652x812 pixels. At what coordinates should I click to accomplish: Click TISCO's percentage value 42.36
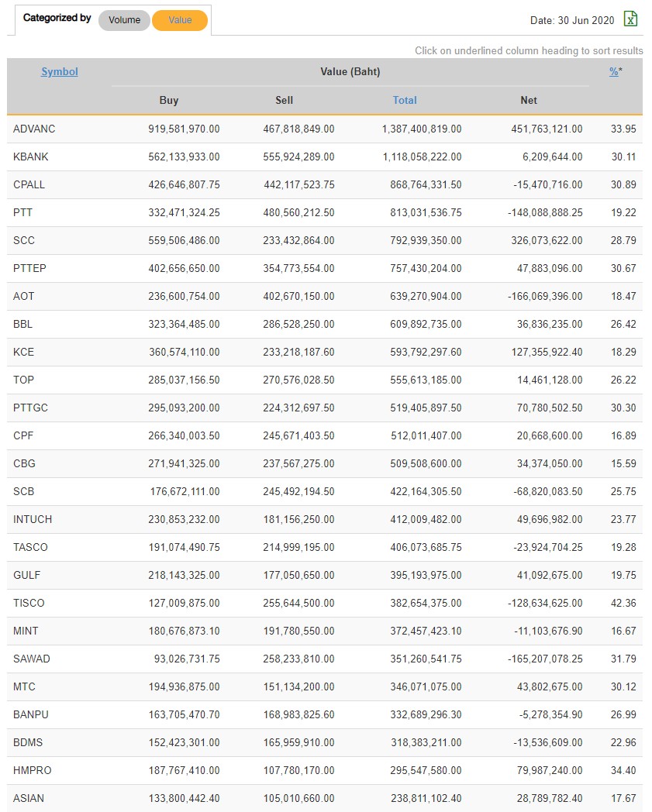point(623,603)
